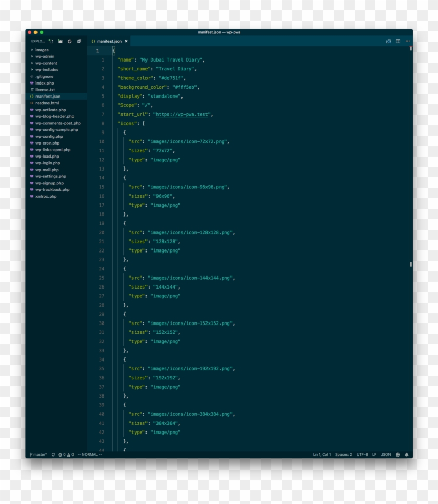Open wp-config.php from the file list

[x=49, y=137]
